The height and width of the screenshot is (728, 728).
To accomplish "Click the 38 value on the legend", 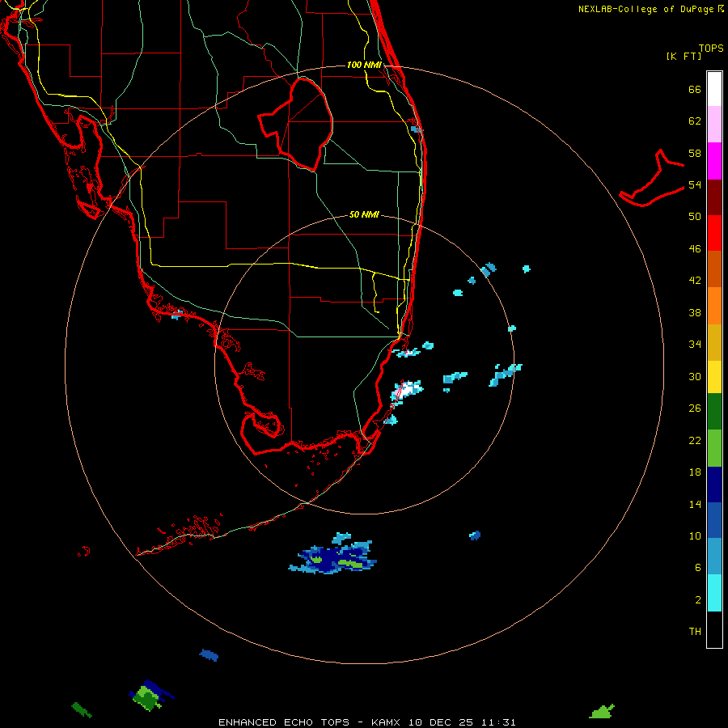I will coord(695,313).
